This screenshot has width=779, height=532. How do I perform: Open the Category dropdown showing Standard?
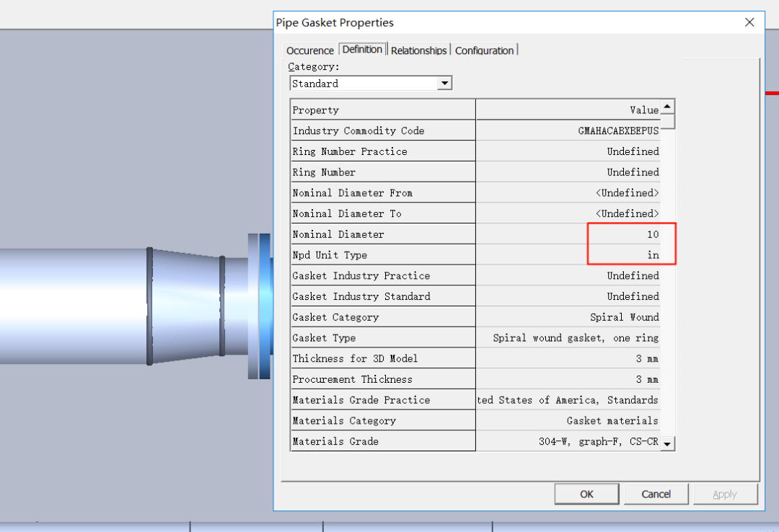(444, 84)
